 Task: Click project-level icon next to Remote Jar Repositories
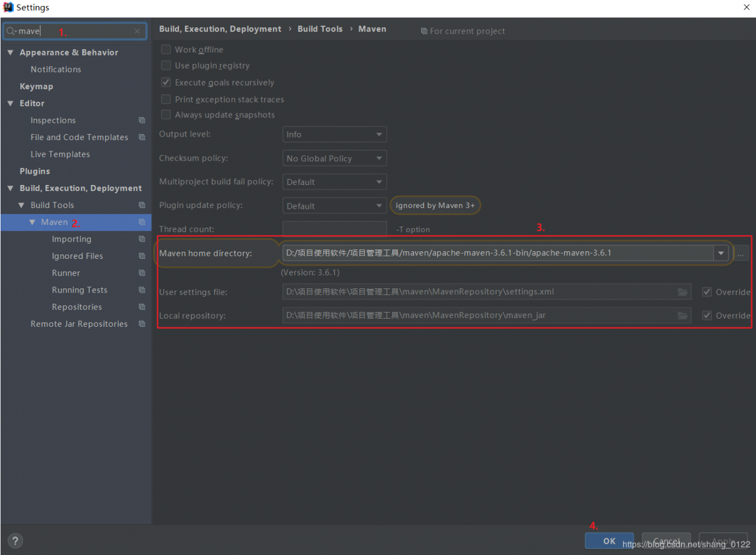coord(142,324)
